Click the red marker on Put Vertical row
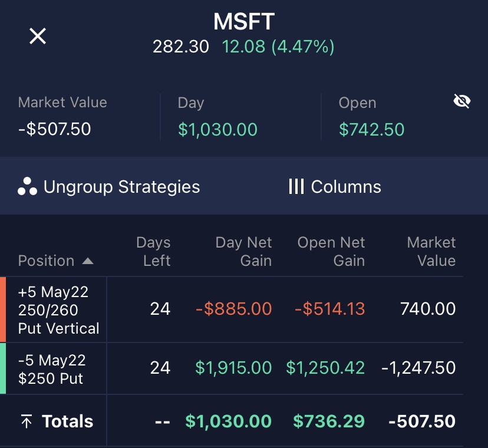The height and width of the screenshot is (448, 488). point(3,309)
